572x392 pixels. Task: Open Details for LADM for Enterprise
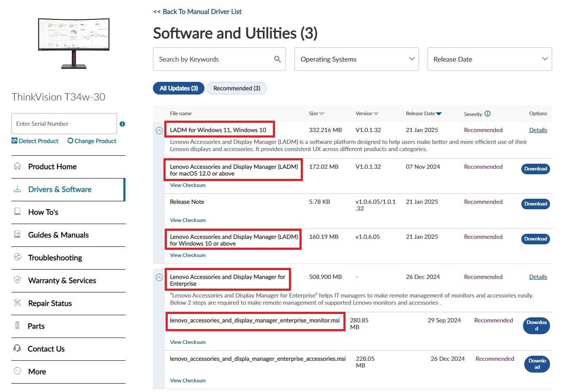[x=538, y=277]
